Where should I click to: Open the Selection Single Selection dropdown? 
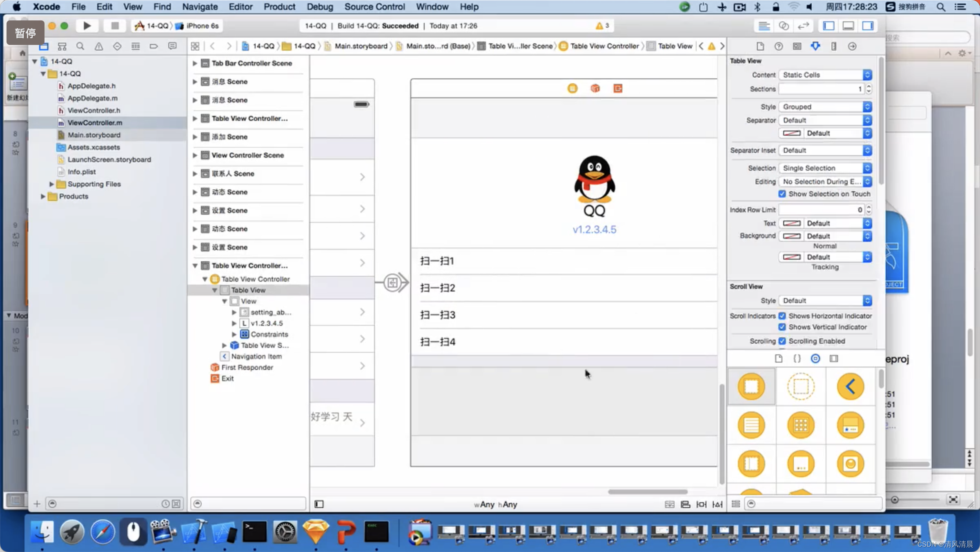coord(825,168)
